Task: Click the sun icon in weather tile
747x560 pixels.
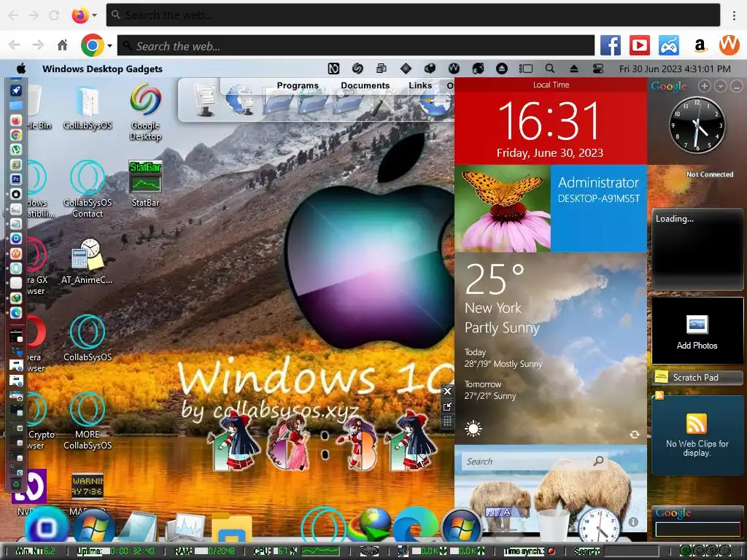Action: [x=473, y=429]
